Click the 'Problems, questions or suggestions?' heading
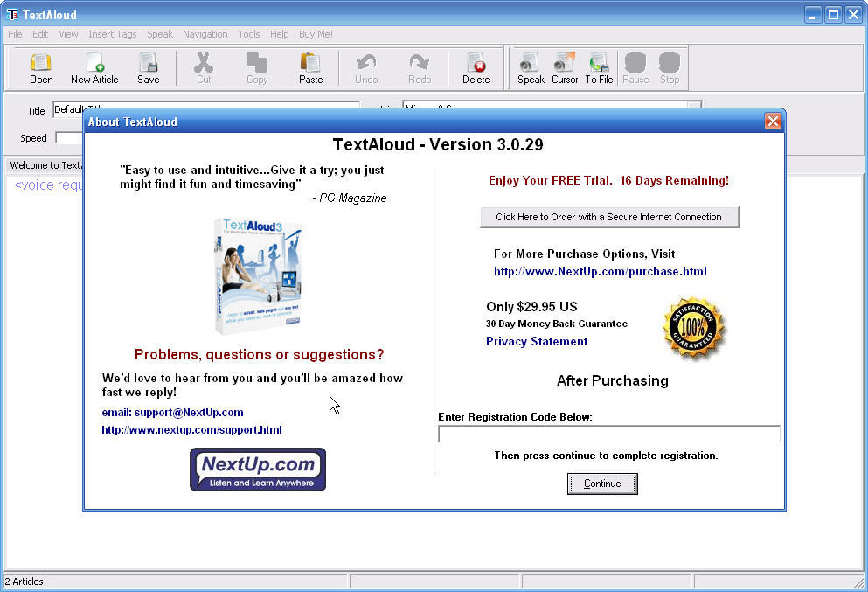This screenshot has height=592, width=868. point(259,354)
